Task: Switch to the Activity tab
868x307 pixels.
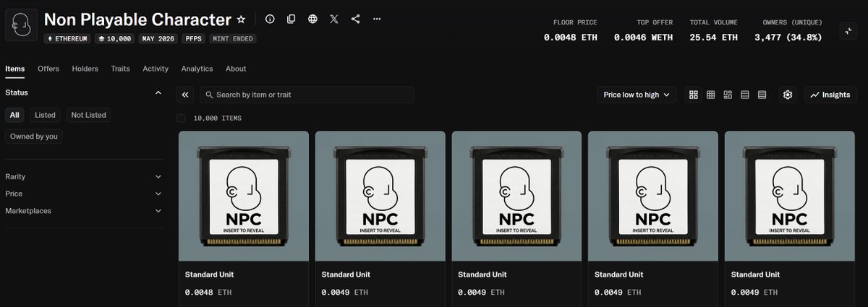Action: point(156,69)
